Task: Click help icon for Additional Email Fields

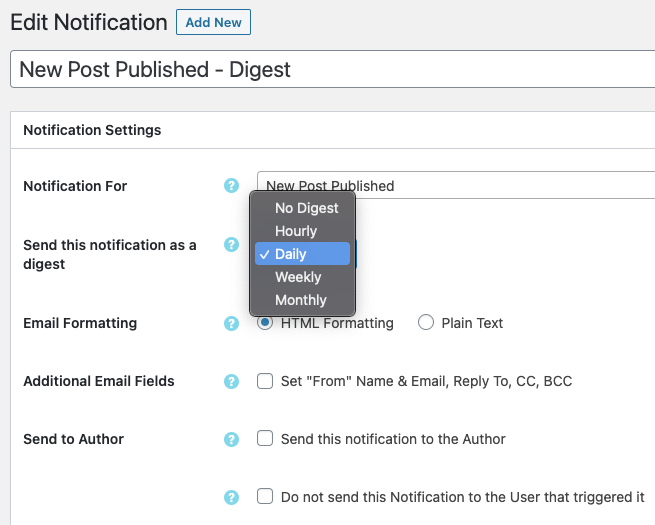Action: (231, 381)
